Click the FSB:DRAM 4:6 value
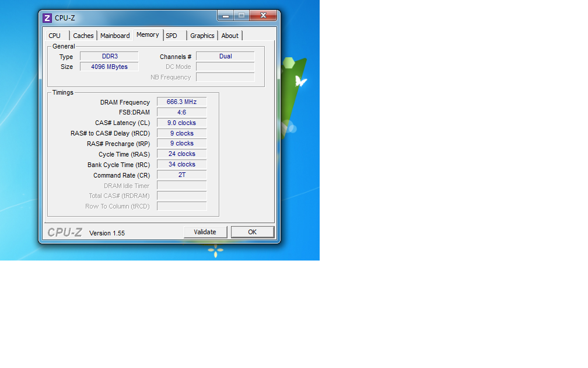Screen dimensions: 588x368 pos(182,112)
